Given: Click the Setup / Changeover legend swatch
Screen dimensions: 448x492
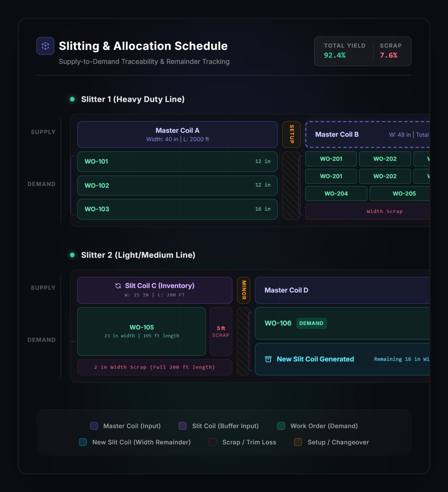Looking at the screenshot, I should coord(298,442).
